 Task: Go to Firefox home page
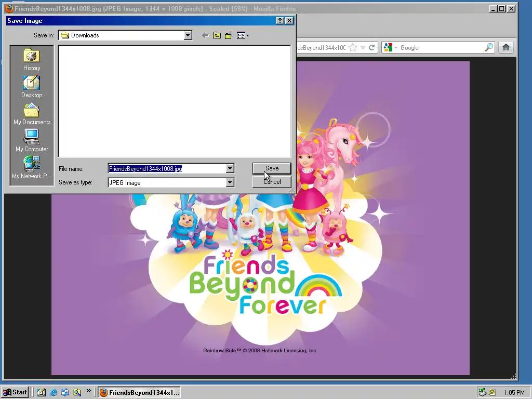tap(506, 47)
